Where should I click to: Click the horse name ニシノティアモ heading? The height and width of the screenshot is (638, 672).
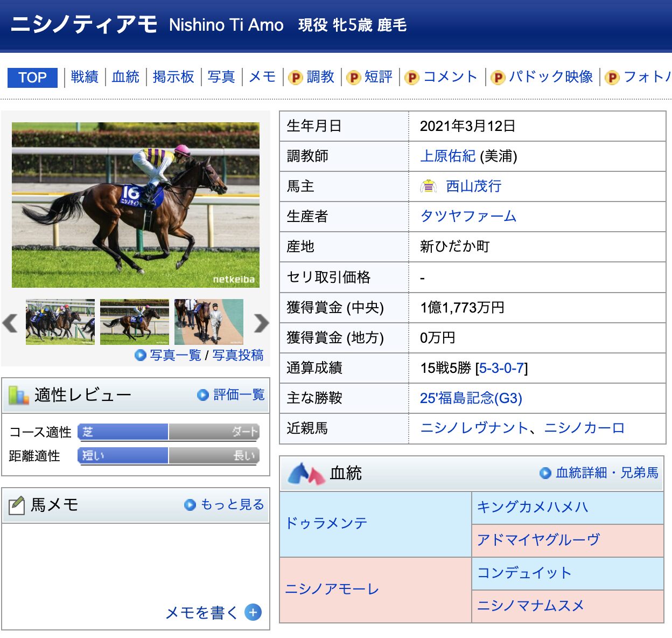84,25
